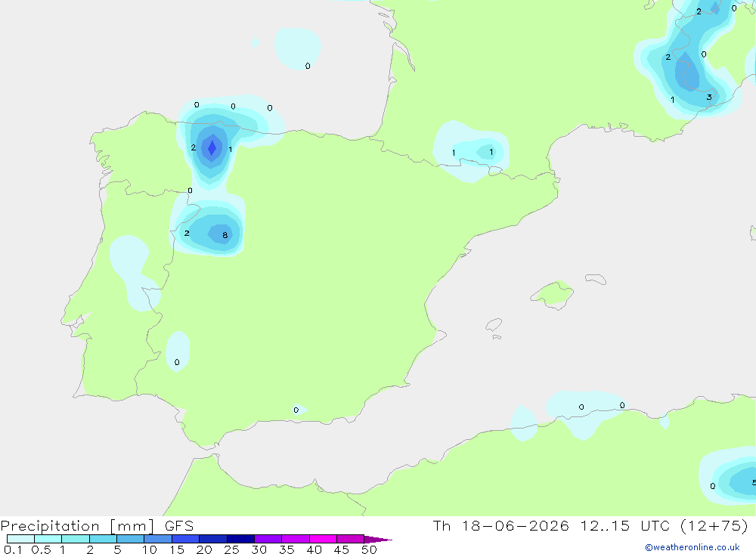This screenshot has width=756, height=554.
Task: Click the '45' legend scale label
Action: point(342,549)
